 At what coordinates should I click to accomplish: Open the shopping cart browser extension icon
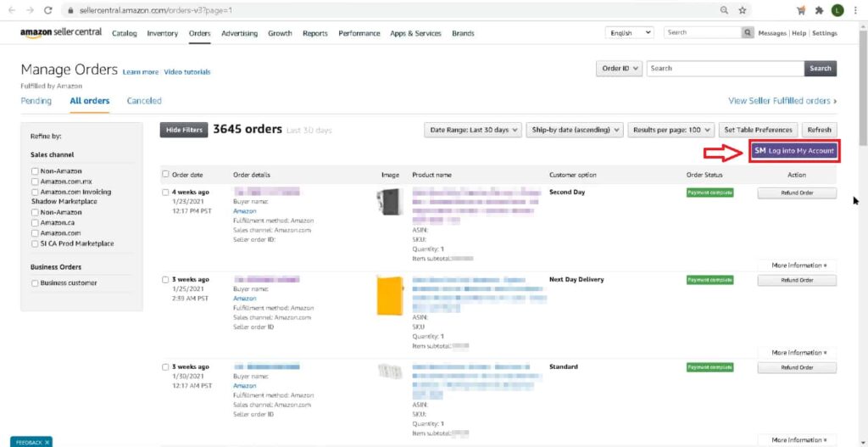801,10
